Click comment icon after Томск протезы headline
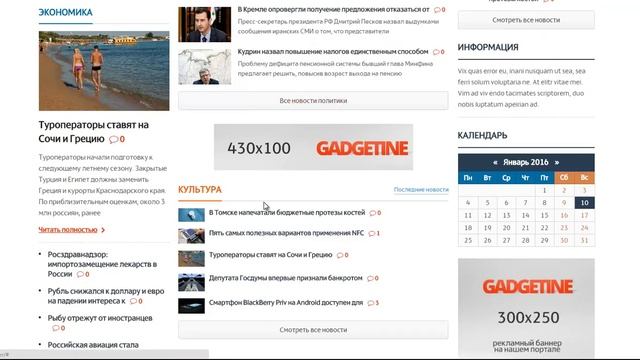The width and height of the screenshot is (640, 360). pyautogui.click(x=373, y=213)
